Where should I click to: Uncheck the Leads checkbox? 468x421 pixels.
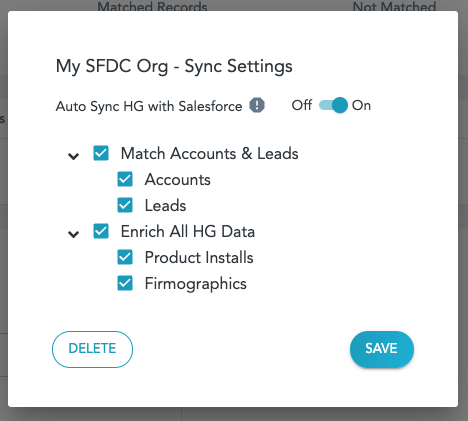point(125,205)
